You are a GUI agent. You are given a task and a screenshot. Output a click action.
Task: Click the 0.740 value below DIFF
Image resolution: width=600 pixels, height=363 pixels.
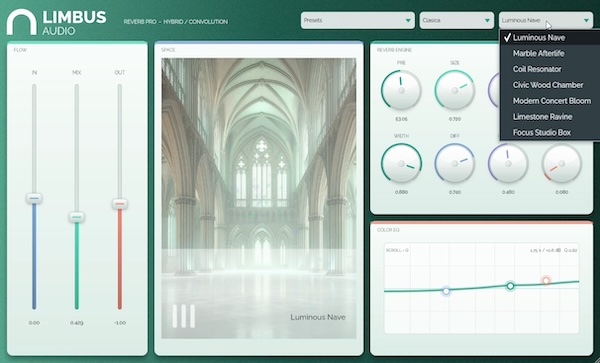pyautogui.click(x=455, y=192)
